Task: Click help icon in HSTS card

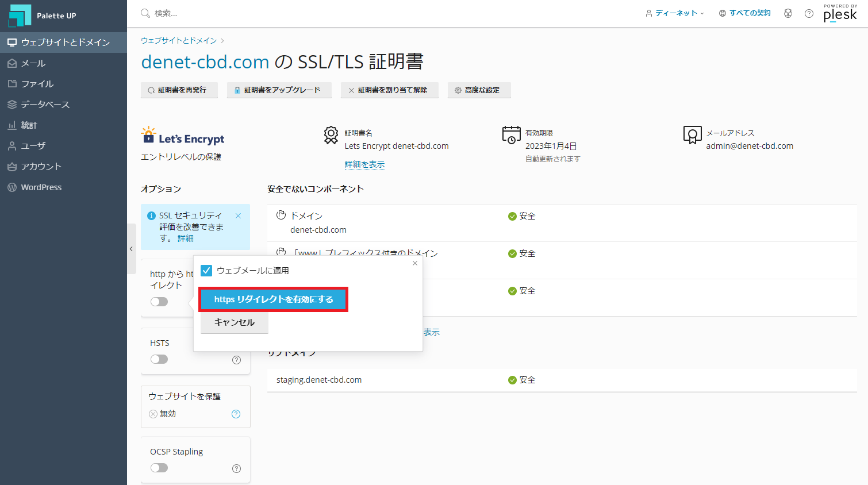Action: (236, 360)
